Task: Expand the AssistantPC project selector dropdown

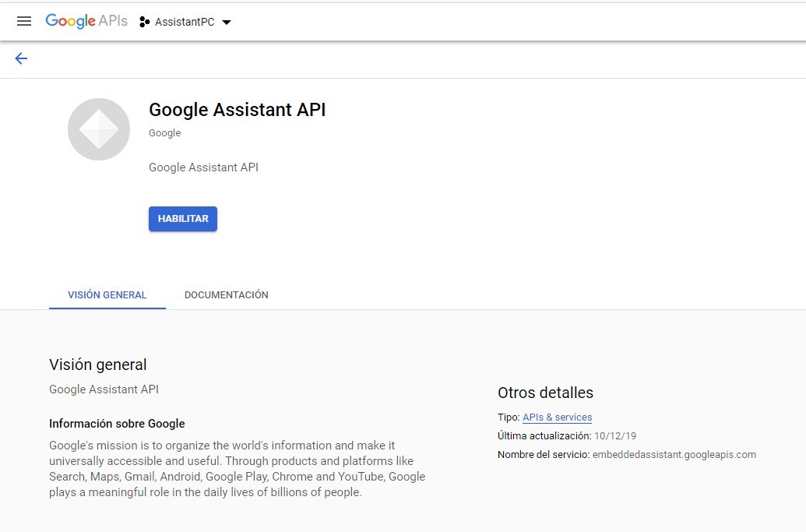Action: click(x=226, y=22)
